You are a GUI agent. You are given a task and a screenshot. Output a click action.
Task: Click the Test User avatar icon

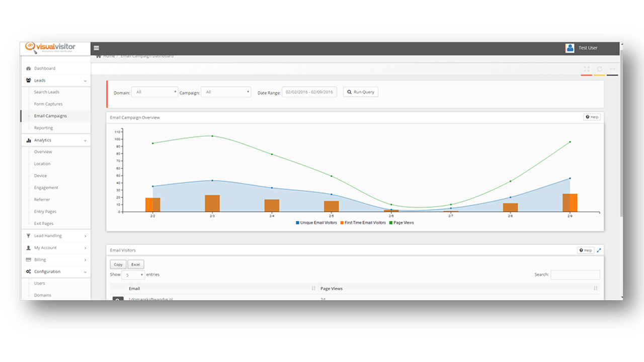tap(570, 48)
